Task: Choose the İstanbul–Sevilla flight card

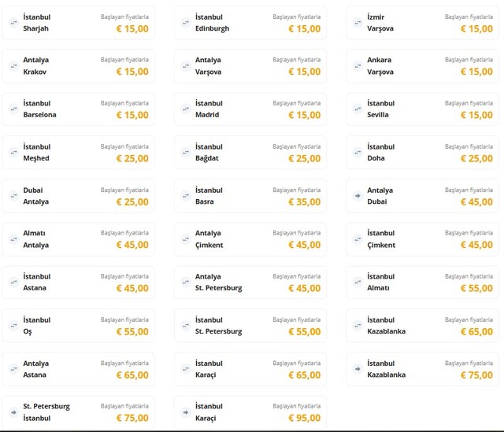Action: pos(422,109)
